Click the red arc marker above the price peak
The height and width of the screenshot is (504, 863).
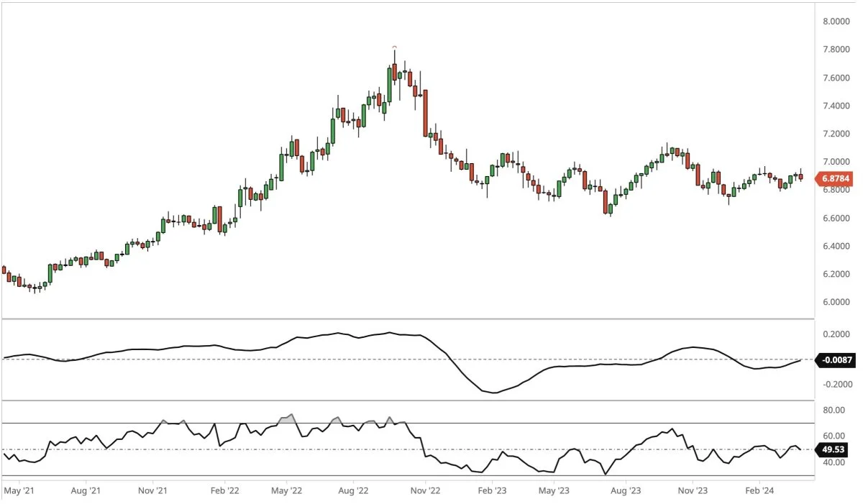coord(394,46)
